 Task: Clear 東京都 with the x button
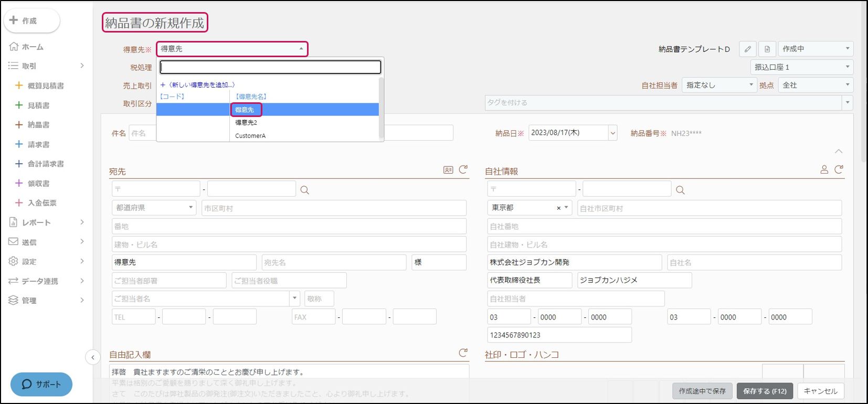tap(558, 208)
